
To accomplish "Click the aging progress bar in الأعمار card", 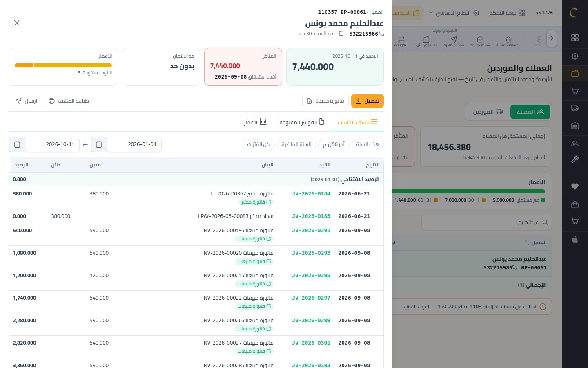I will (63, 65).
